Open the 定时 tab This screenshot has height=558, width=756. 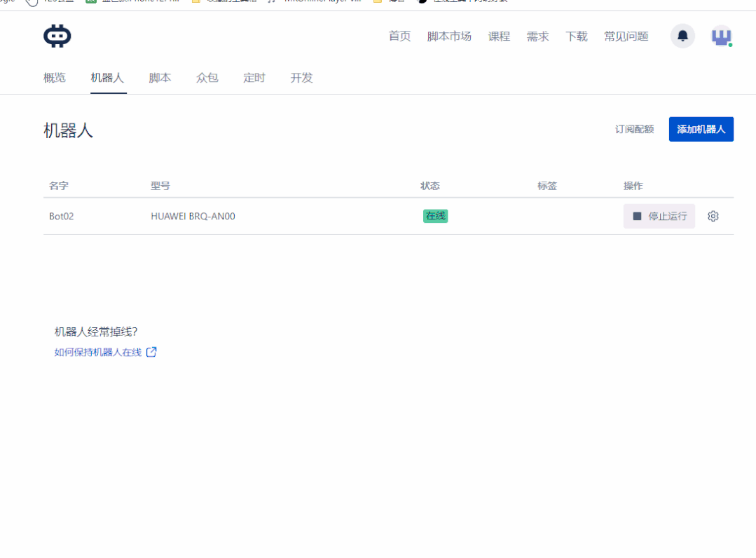254,78
